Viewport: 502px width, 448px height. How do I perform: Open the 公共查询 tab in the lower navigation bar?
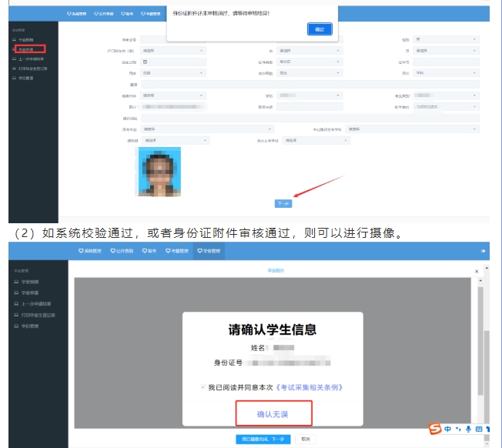(122, 251)
